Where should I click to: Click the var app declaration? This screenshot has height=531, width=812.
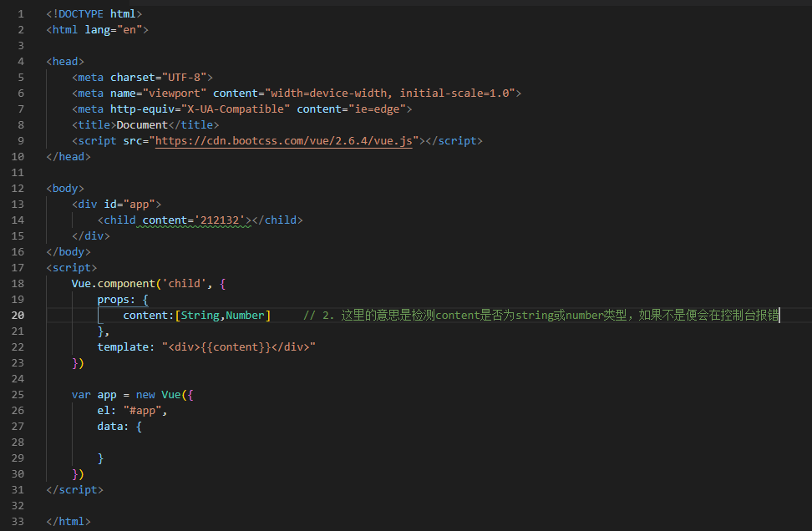pos(94,394)
